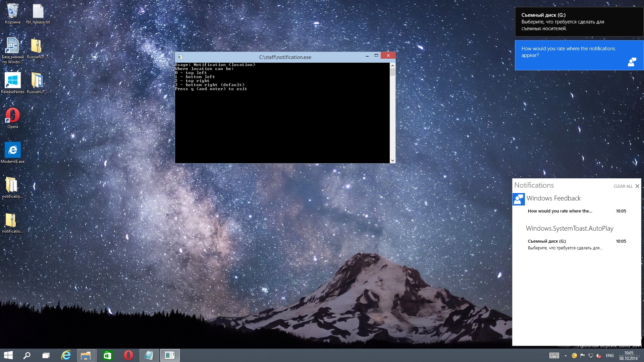Click the Корзина recycle bin desktop icon
This screenshot has width=644, height=362.
click(x=12, y=12)
